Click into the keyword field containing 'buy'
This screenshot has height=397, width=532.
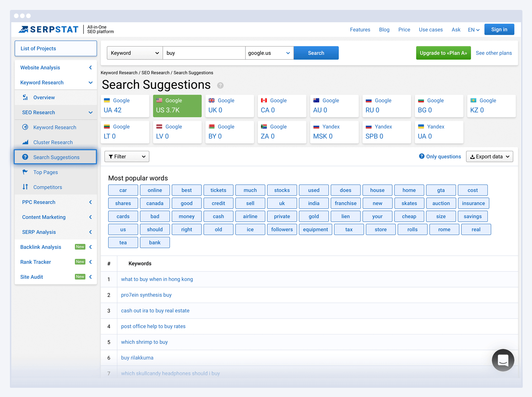tap(204, 53)
